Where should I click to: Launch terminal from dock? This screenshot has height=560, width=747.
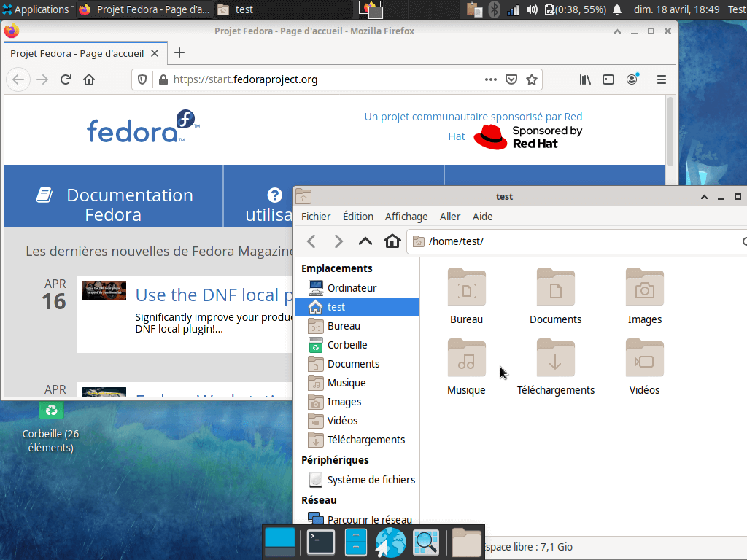pos(321,542)
